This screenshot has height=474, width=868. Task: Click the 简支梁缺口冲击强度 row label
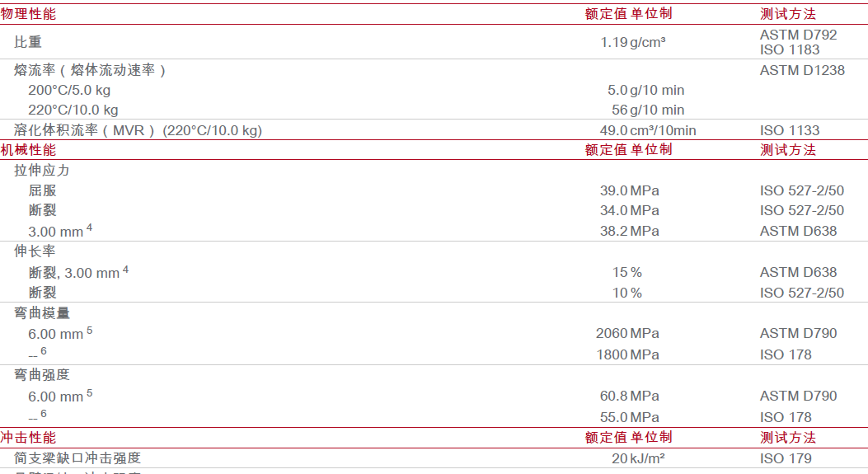click(x=77, y=458)
